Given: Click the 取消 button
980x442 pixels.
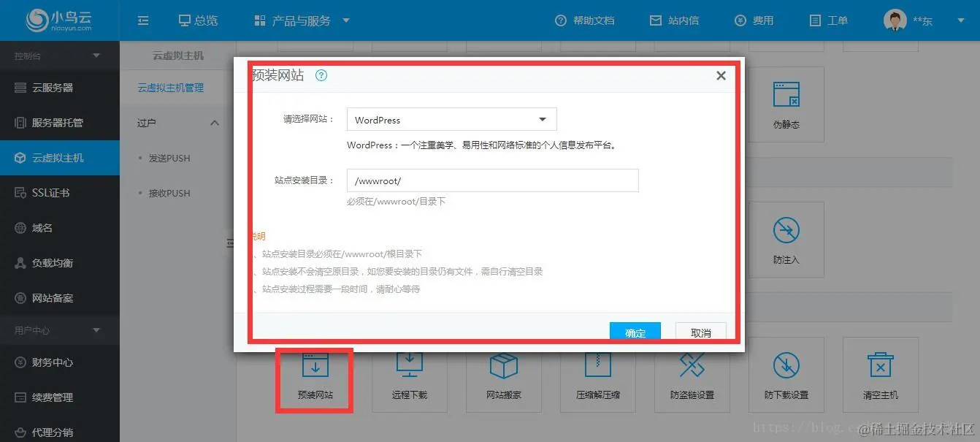Looking at the screenshot, I should coord(701,332).
